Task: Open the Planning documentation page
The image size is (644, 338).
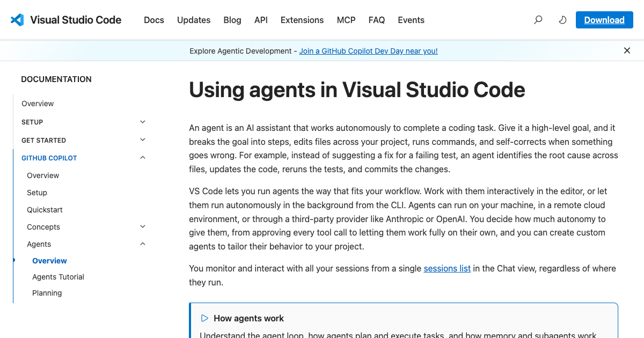Action: pos(47,293)
